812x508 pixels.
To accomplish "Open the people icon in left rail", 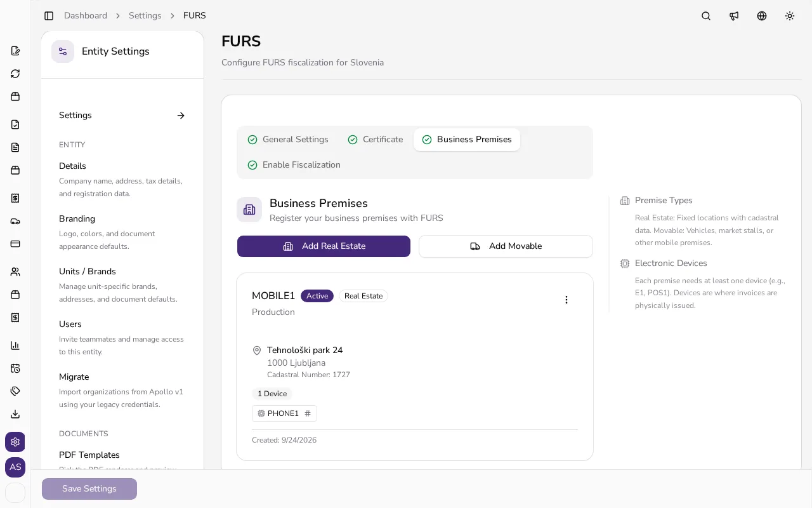I will pos(15,272).
